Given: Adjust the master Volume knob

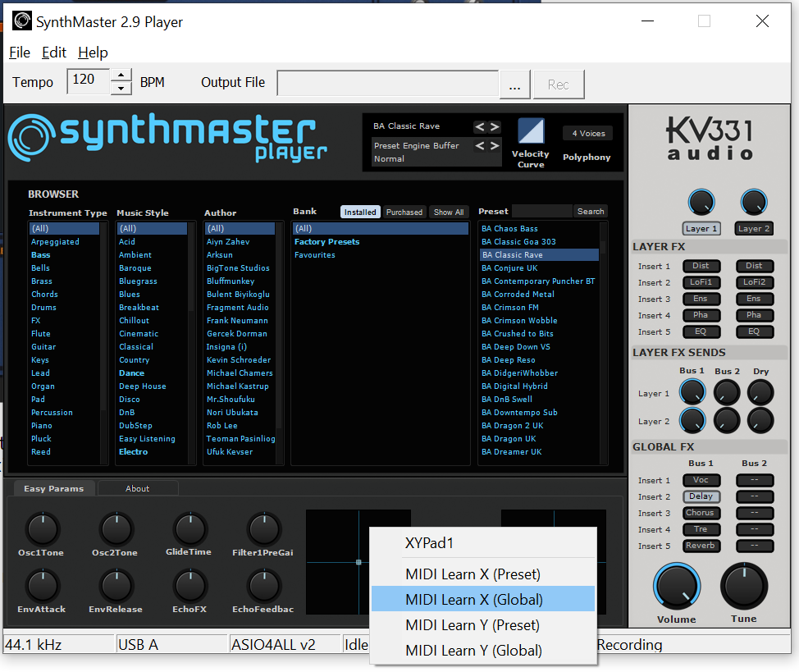Looking at the screenshot, I should click(676, 585).
